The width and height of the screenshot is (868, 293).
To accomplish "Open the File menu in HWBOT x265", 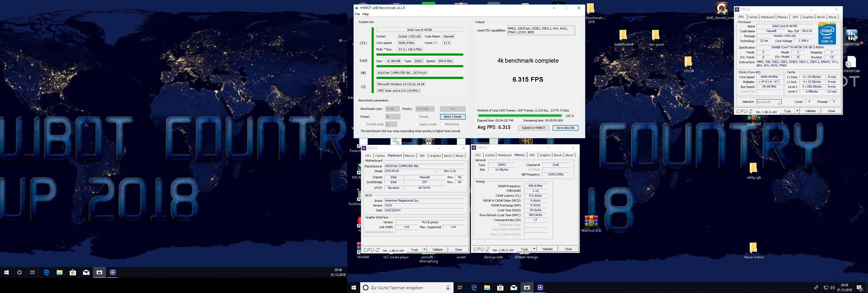I will [x=357, y=14].
